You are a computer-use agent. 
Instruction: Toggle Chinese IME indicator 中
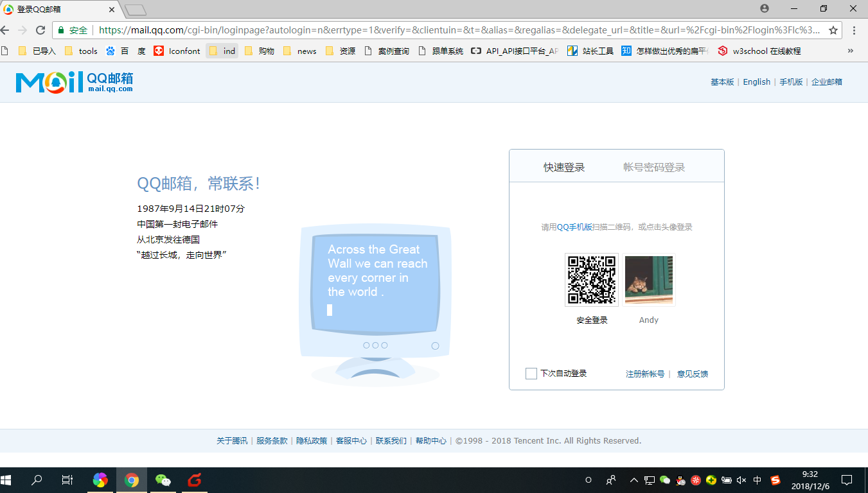coord(757,480)
